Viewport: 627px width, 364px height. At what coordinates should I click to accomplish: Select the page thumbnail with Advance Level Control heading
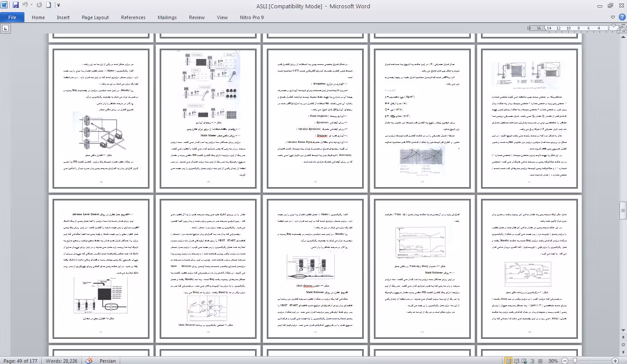point(101,269)
